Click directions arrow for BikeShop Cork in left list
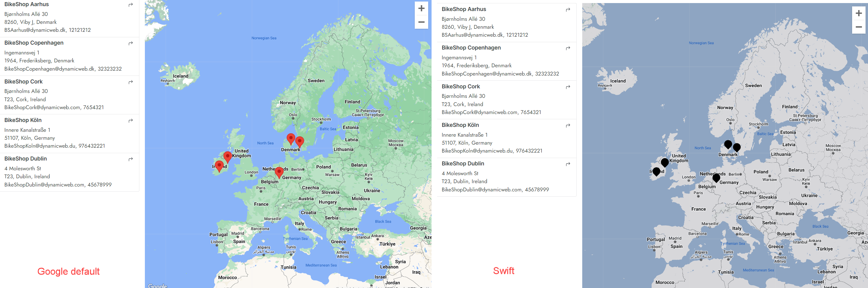This screenshot has height=288, width=868. click(x=131, y=82)
